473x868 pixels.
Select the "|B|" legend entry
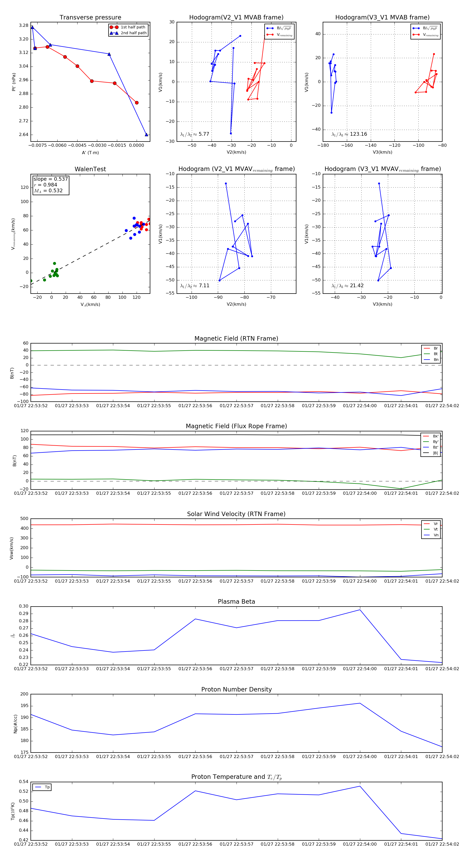click(431, 453)
